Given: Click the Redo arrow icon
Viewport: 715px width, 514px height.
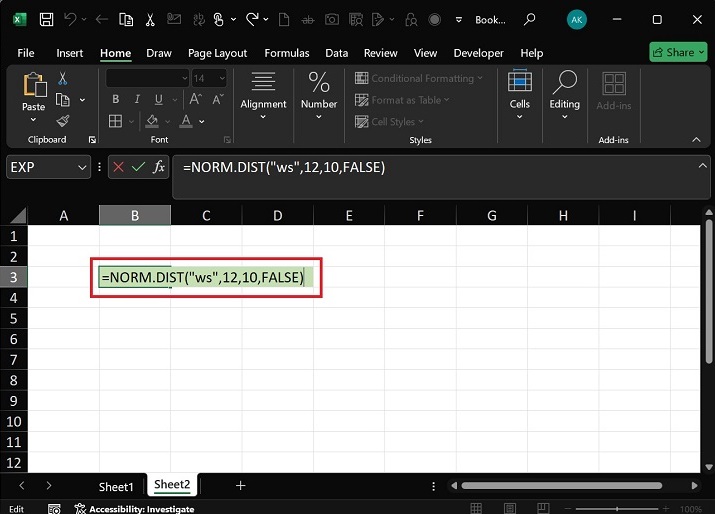Looking at the screenshot, I should click(x=252, y=20).
